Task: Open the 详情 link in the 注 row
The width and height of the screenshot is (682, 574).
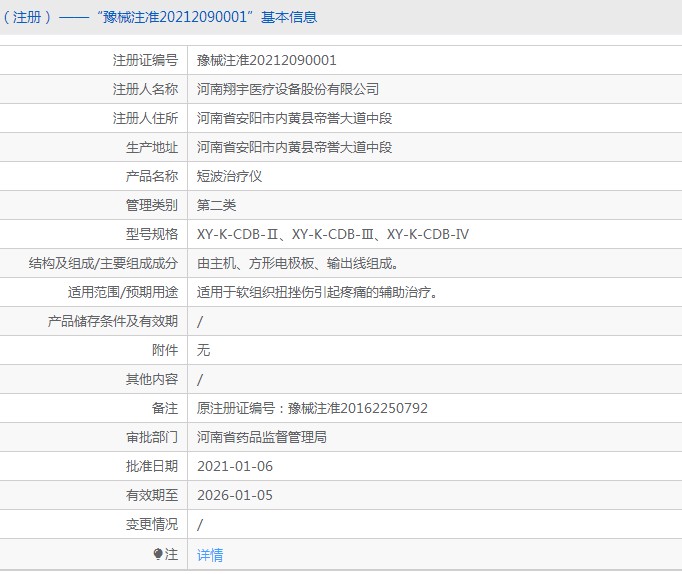Action: [210, 555]
